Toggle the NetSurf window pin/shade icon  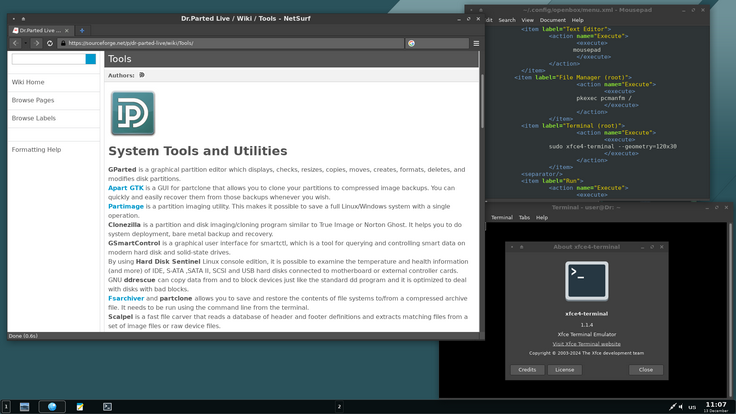23,19
